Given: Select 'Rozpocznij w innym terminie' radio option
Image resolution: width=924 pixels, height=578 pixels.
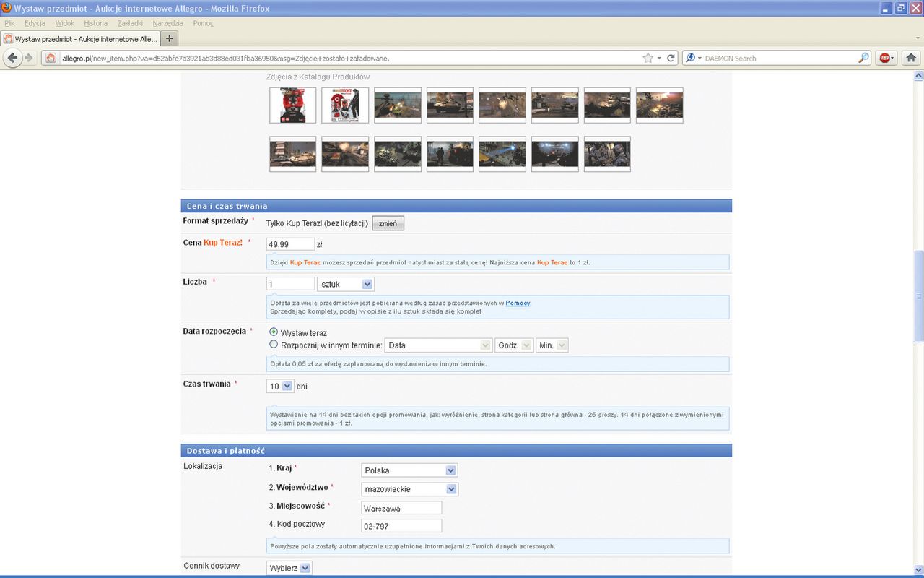Looking at the screenshot, I should coord(273,345).
